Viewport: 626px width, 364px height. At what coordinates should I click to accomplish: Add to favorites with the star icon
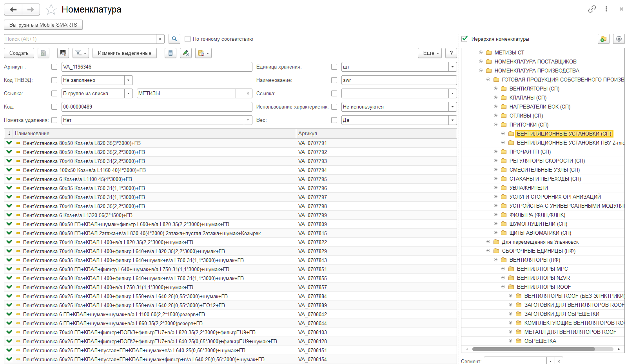(x=51, y=9)
